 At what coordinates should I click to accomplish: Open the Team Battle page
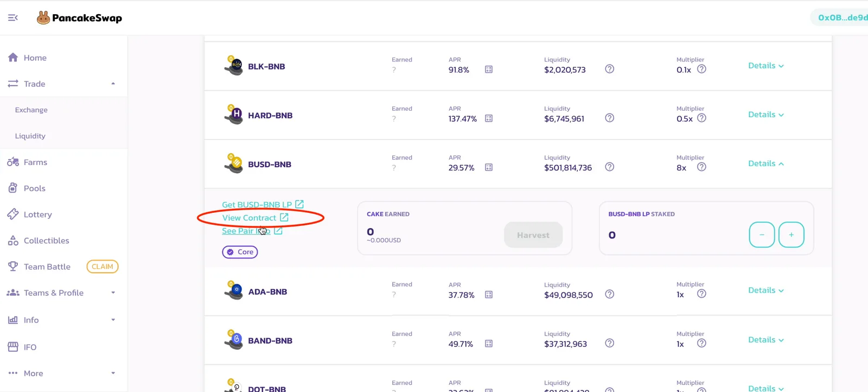(x=47, y=267)
